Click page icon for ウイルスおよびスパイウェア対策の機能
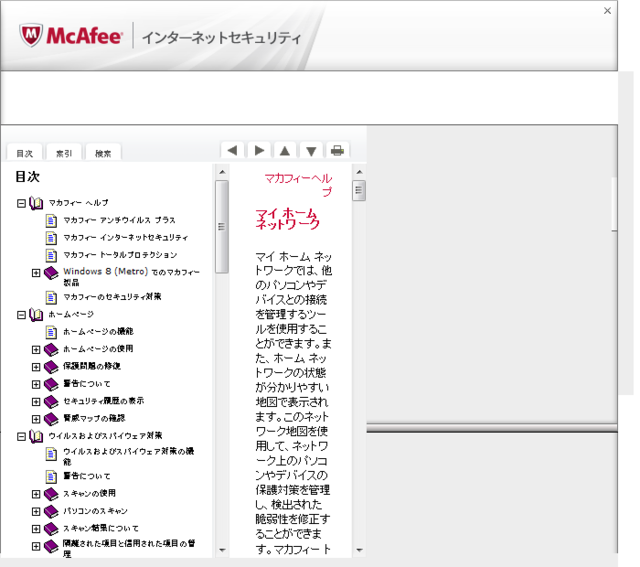The image size is (640, 567). coord(51,454)
